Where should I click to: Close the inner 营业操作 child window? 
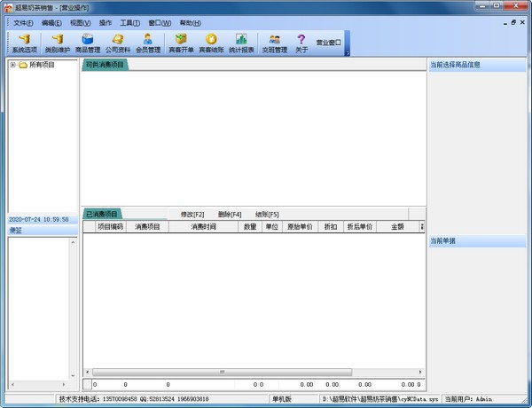522,22
